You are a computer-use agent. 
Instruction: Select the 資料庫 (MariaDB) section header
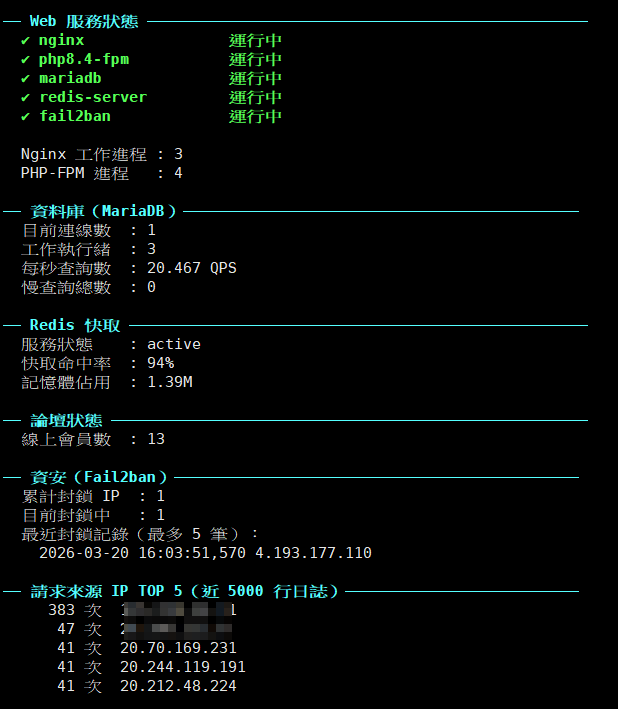point(103,211)
